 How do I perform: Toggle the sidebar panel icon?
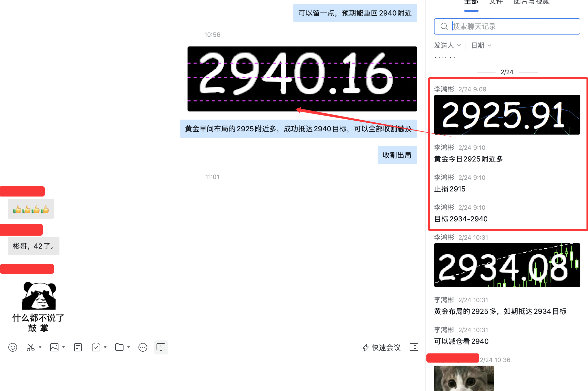click(414, 347)
